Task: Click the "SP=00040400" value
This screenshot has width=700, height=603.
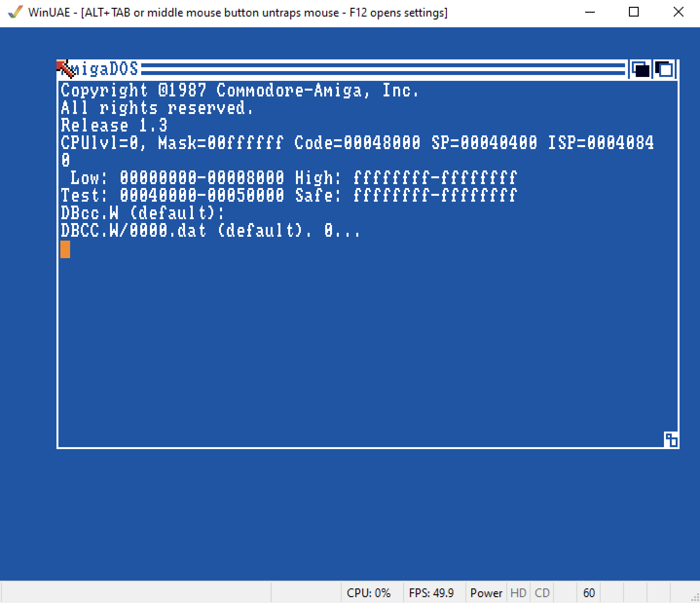Action: click(x=484, y=143)
